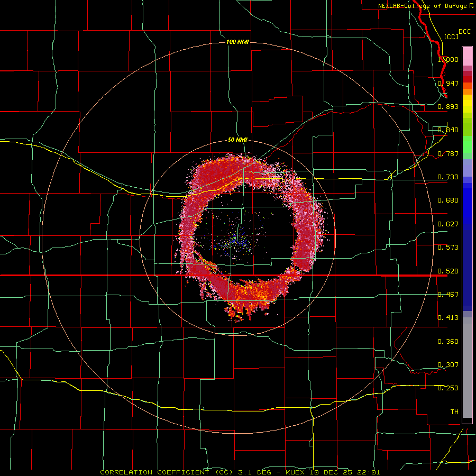Click the 0.627 scale value
The height and width of the screenshot is (476, 476).
coord(448,224)
